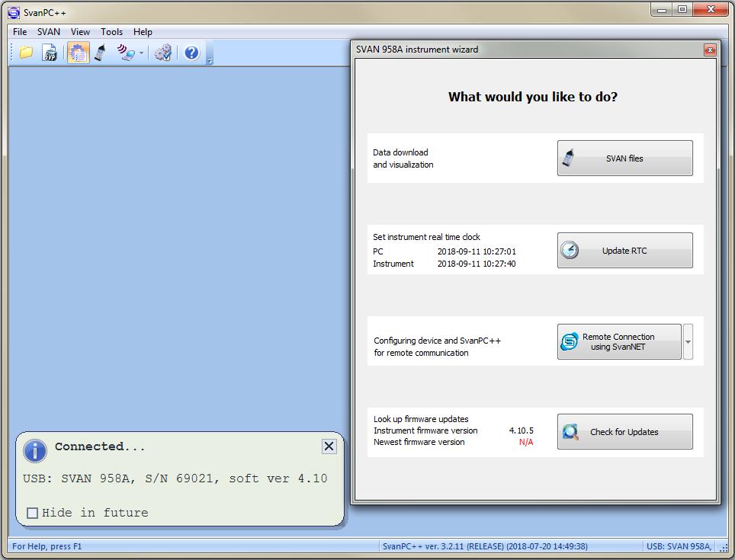Click the remote communication toolbar icon
This screenshot has height=560, width=735.
[x=126, y=53]
